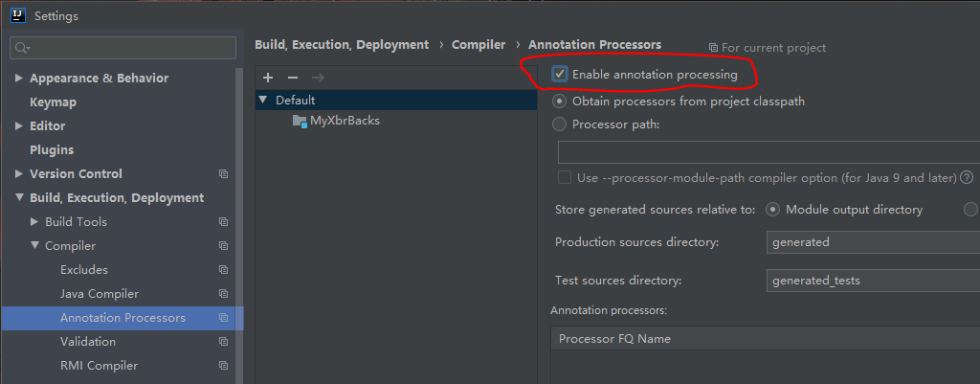Collapse the Default profile tree node
The height and width of the screenshot is (384, 980).
coord(262,101)
